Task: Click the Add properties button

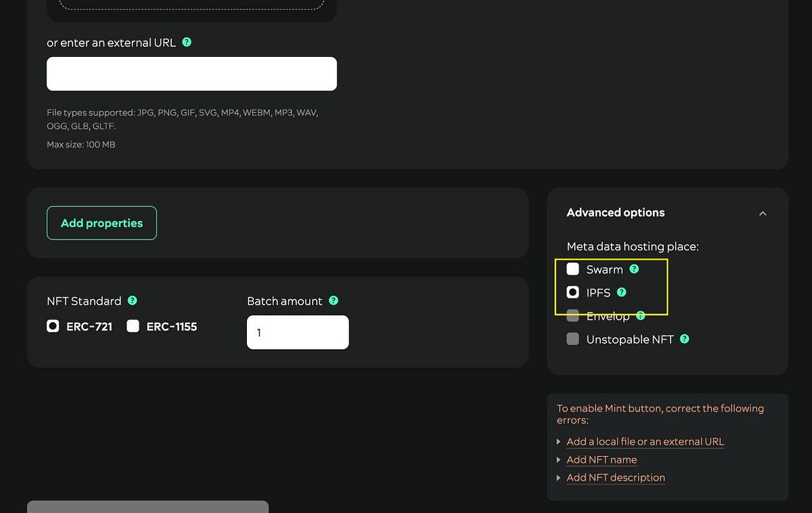Action: coord(101,223)
